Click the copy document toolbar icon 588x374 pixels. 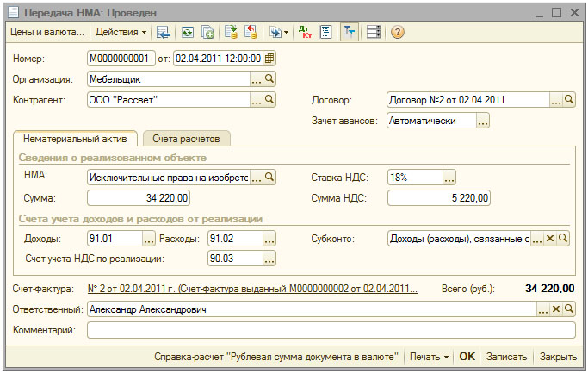point(207,32)
